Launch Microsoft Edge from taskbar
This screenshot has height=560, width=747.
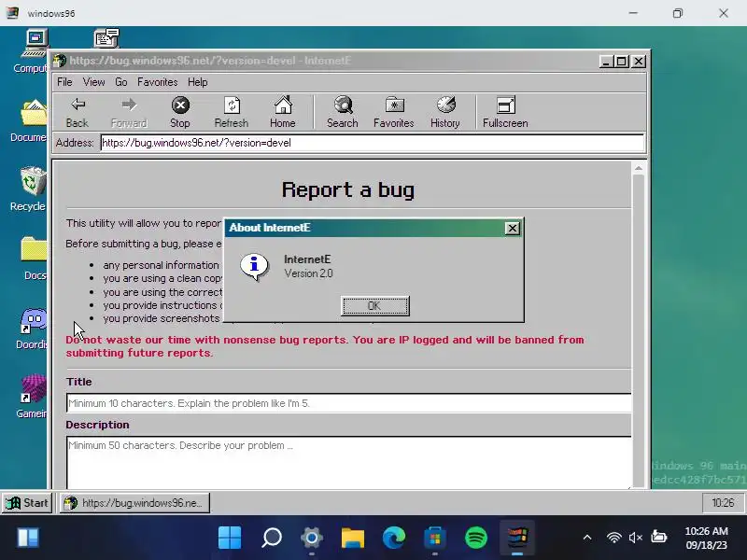(394, 538)
